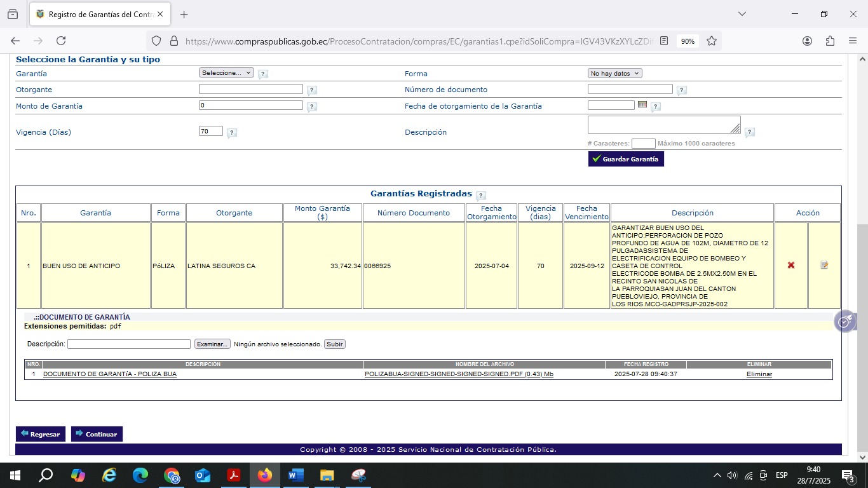Bookmark this page with star icon
The height and width of the screenshot is (488, 868).
coord(712,41)
